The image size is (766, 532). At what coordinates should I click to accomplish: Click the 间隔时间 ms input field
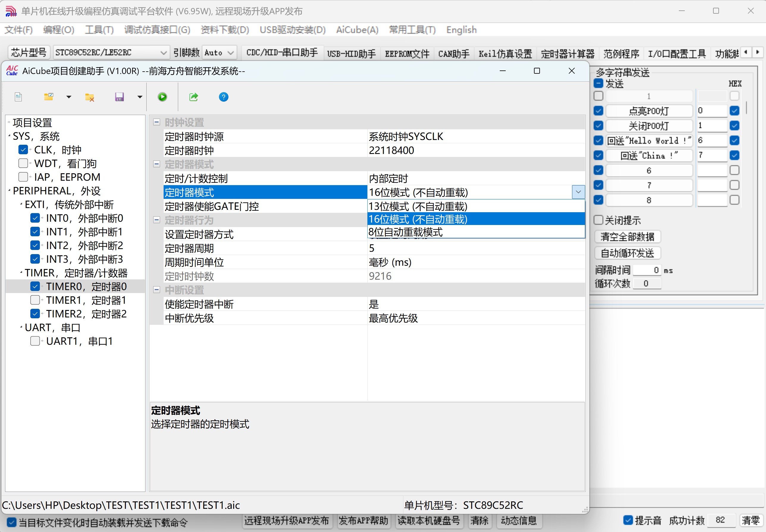coord(647,270)
